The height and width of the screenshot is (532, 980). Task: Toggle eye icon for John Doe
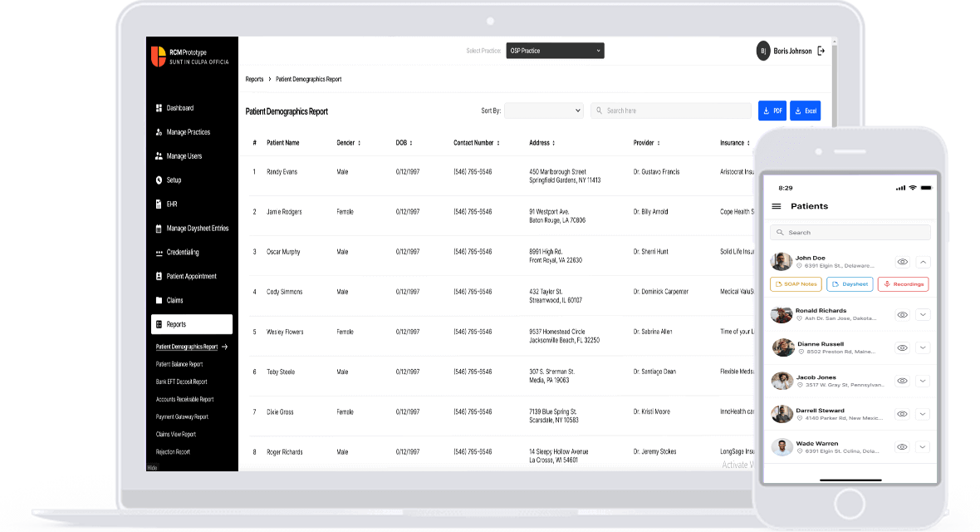(x=903, y=262)
